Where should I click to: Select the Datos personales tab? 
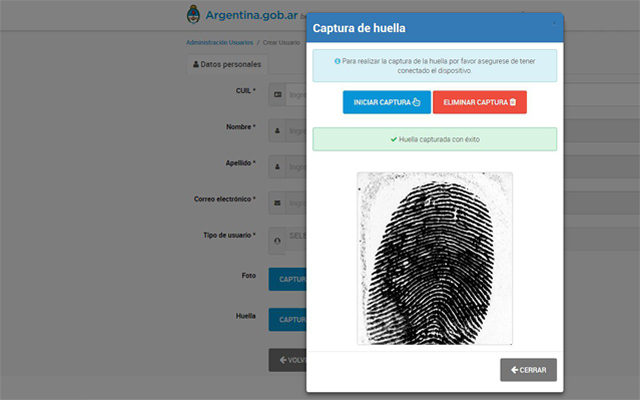[227, 64]
